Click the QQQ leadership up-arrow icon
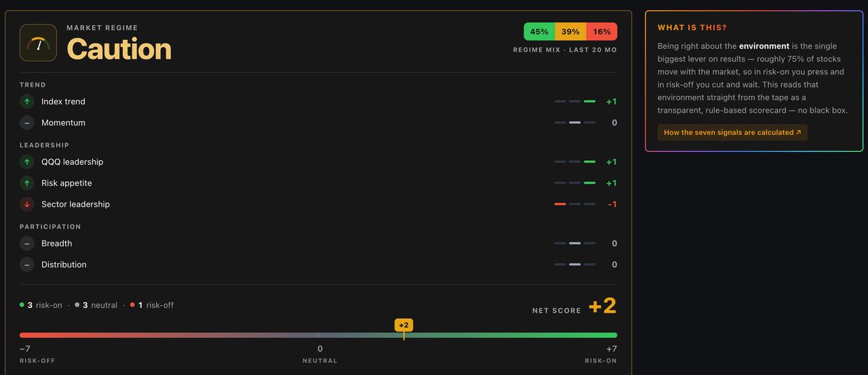This screenshot has width=868, height=375. tap(27, 162)
